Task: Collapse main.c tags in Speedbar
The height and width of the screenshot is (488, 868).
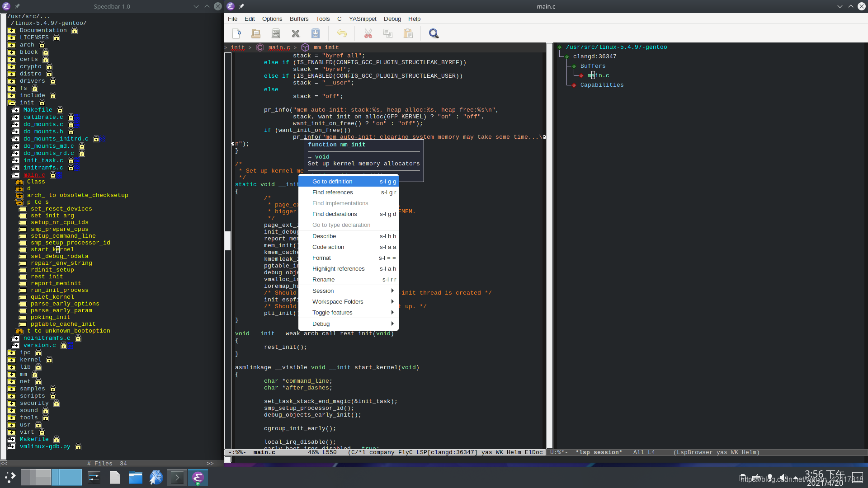Action: pyautogui.click(x=15, y=175)
